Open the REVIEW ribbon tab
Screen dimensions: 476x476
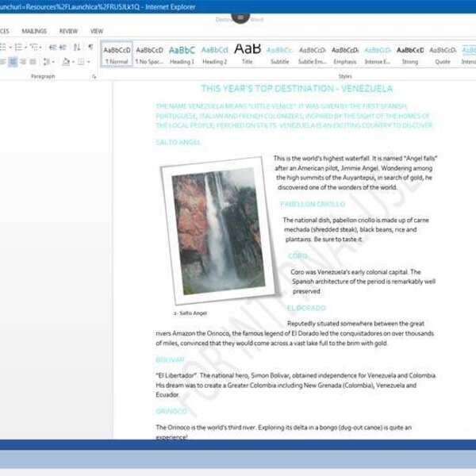[68, 31]
